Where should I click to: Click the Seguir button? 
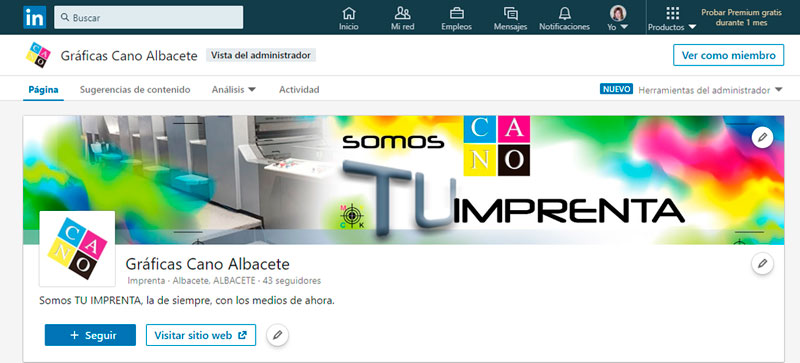pyautogui.click(x=90, y=335)
